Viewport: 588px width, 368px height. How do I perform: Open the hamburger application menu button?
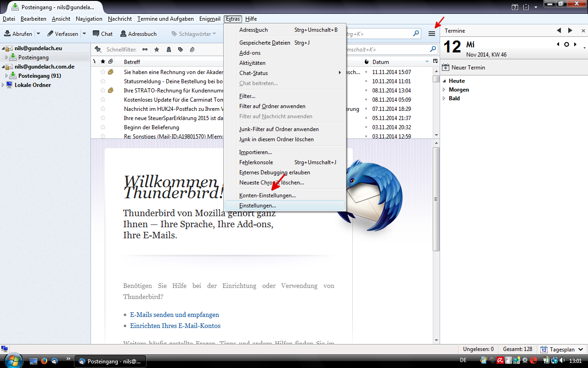(x=431, y=34)
